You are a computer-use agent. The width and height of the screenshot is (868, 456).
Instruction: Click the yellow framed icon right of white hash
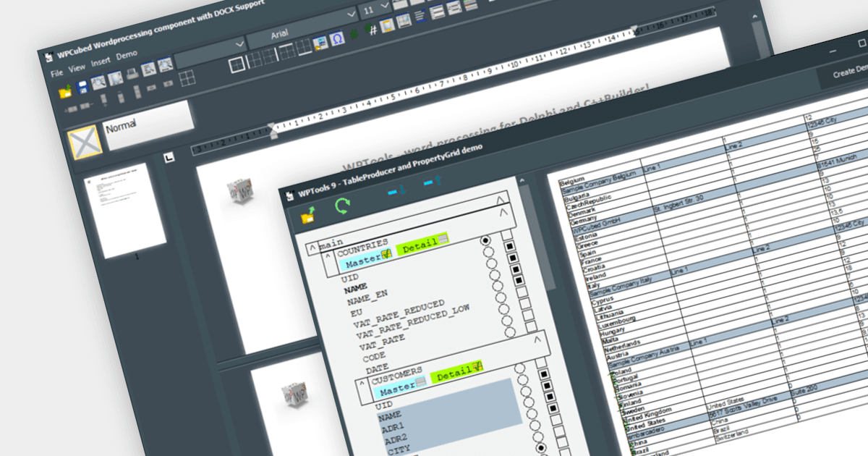[388, 25]
